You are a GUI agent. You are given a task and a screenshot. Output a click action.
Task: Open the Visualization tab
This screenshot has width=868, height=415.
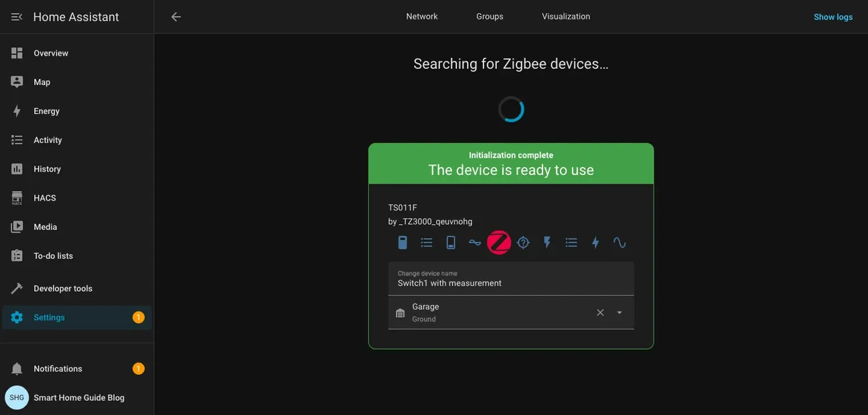566,15
